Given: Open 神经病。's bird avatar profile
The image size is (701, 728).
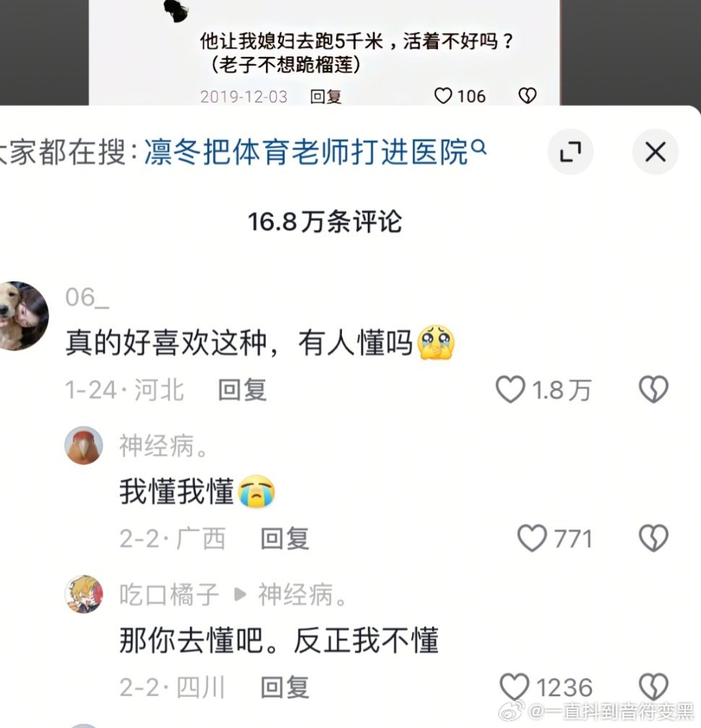Looking at the screenshot, I should click(84, 445).
